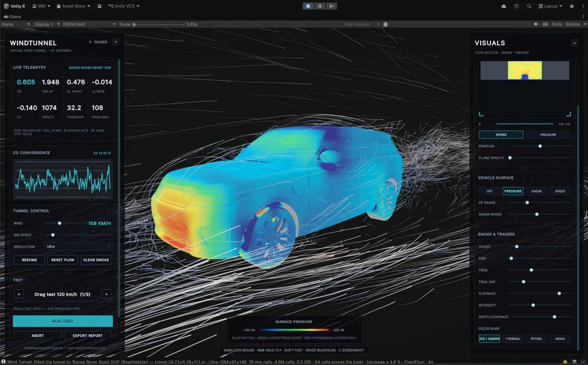The image size is (588, 365).
Task: Click the RESUME button
Action: pyautogui.click(x=29, y=260)
